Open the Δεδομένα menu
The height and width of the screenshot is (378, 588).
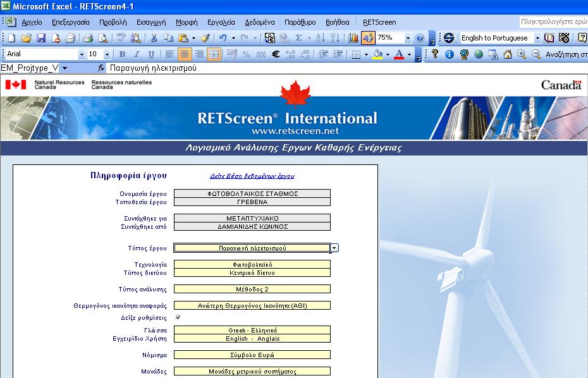pos(259,22)
